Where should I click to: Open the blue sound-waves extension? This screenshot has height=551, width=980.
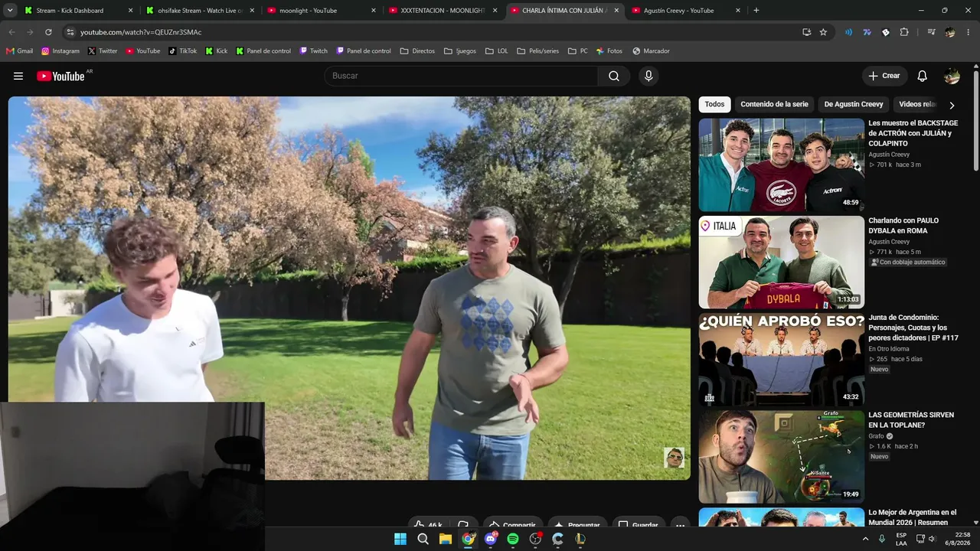(x=848, y=32)
